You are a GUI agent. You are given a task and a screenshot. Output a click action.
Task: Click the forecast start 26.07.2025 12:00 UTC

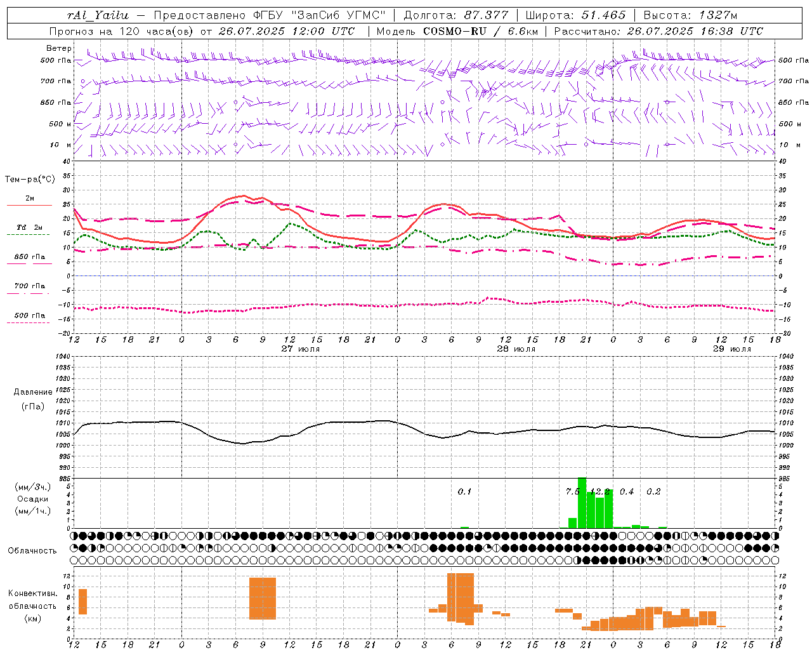[287, 31]
